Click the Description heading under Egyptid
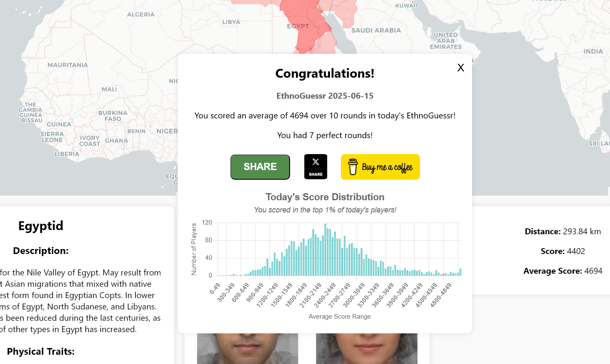The image size is (610, 364). pos(41,251)
